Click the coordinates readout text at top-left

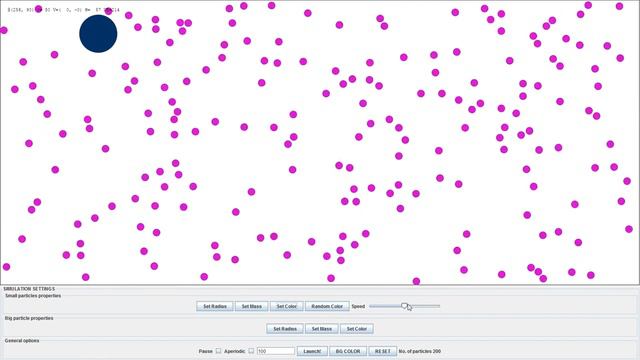64,10
